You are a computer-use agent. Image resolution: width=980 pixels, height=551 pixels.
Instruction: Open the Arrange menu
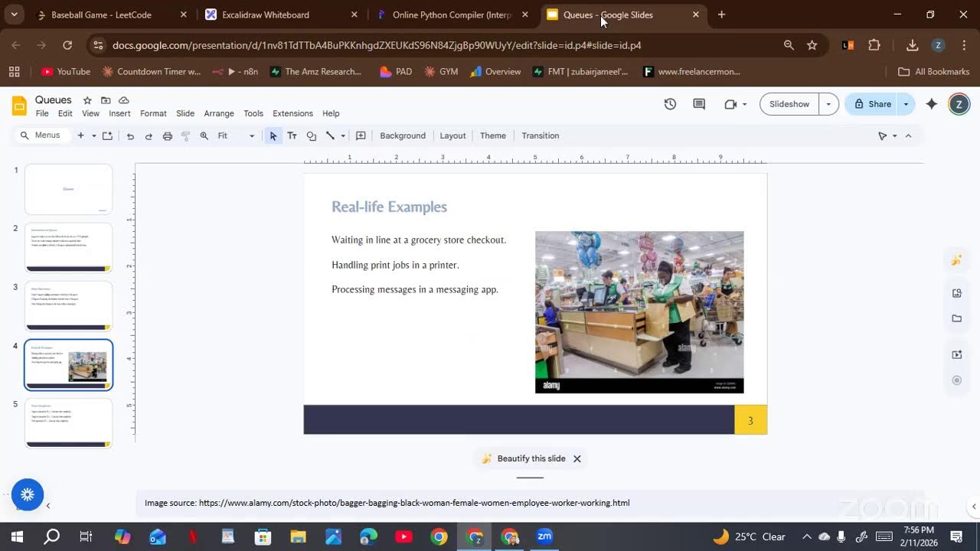(x=219, y=113)
